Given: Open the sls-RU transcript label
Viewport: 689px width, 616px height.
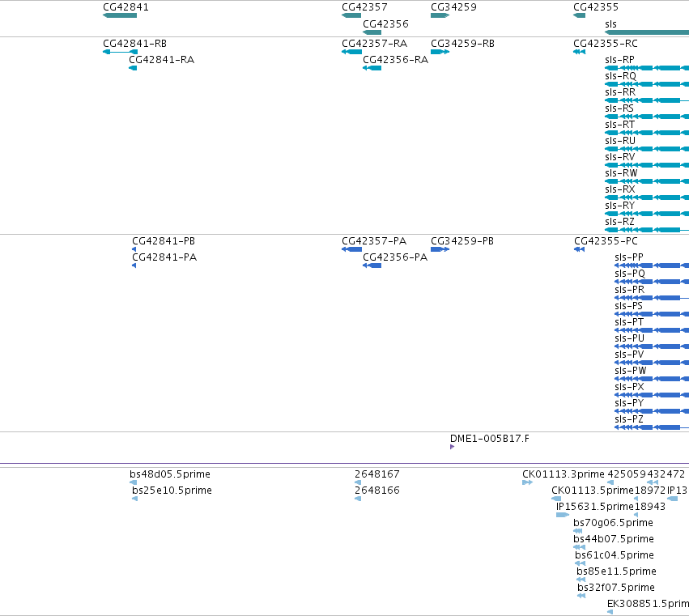Looking at the screenshot, I should (620, 141).
